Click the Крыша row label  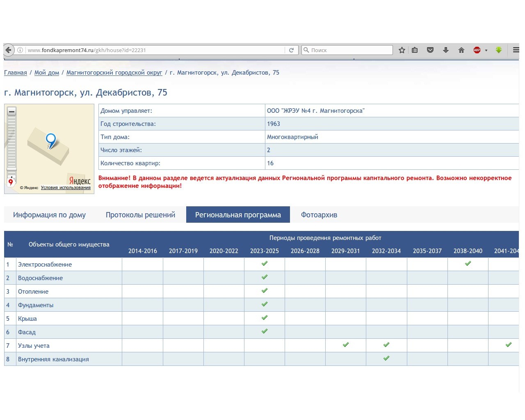click(27, 319)
